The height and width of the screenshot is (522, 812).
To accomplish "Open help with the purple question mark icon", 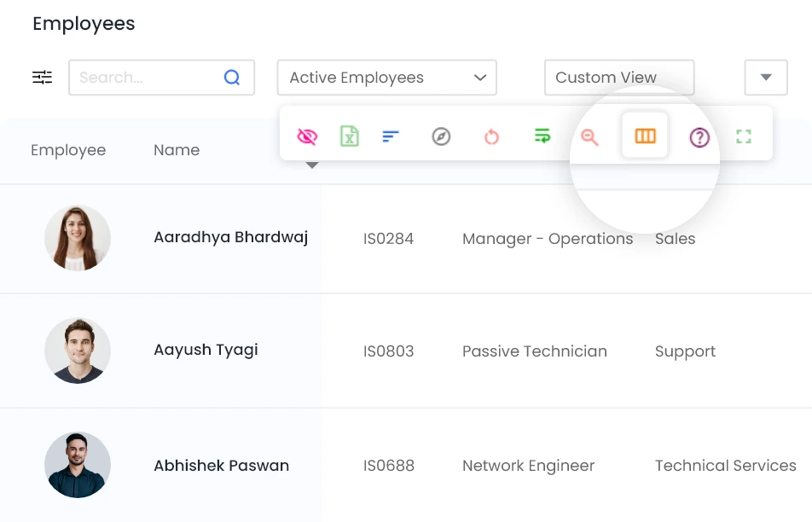I will click(699, 136).
